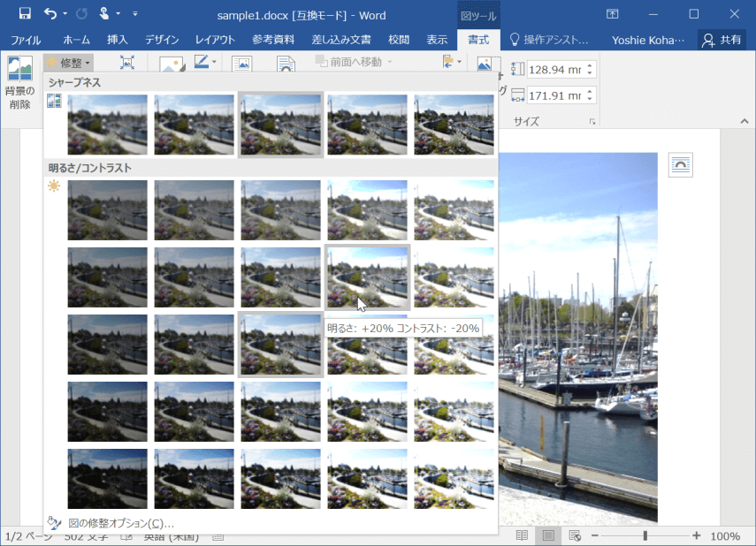The width and height of the screenshot is (756, 546).
Task: Switch to the デザイン tab
Action: click(162, 40)
